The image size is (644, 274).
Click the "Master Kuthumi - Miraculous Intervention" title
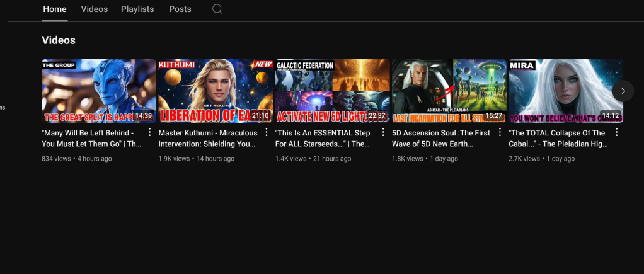[x=208, y=138]
